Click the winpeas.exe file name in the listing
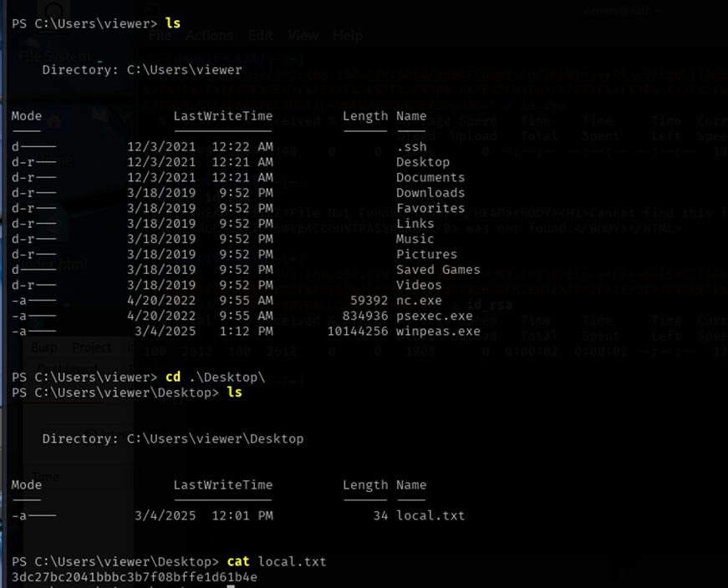This screenshot has width=728, height=588. click(438, 332)
